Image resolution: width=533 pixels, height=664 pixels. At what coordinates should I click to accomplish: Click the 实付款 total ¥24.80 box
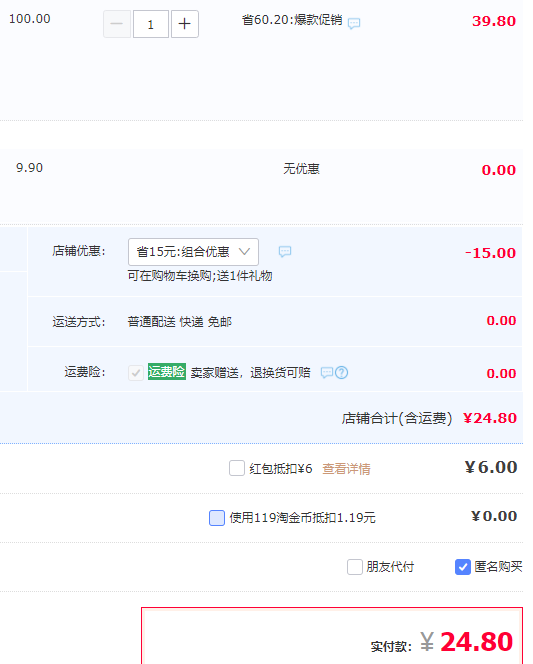click(x=332, y=636)
